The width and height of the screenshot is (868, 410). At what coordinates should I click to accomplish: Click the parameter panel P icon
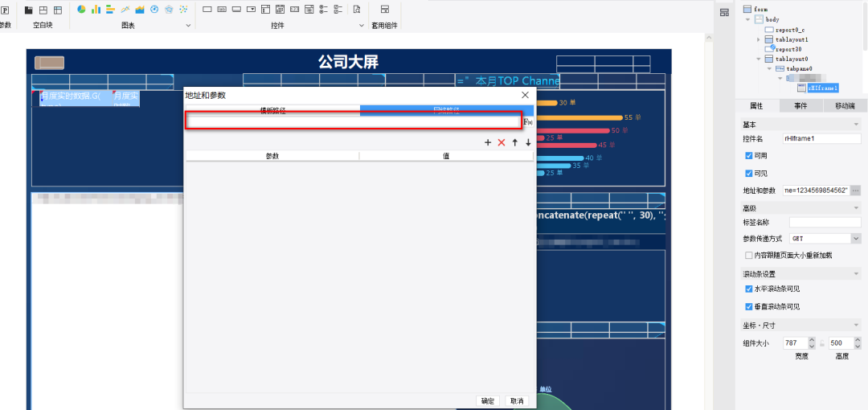click(x=5, y=10)
